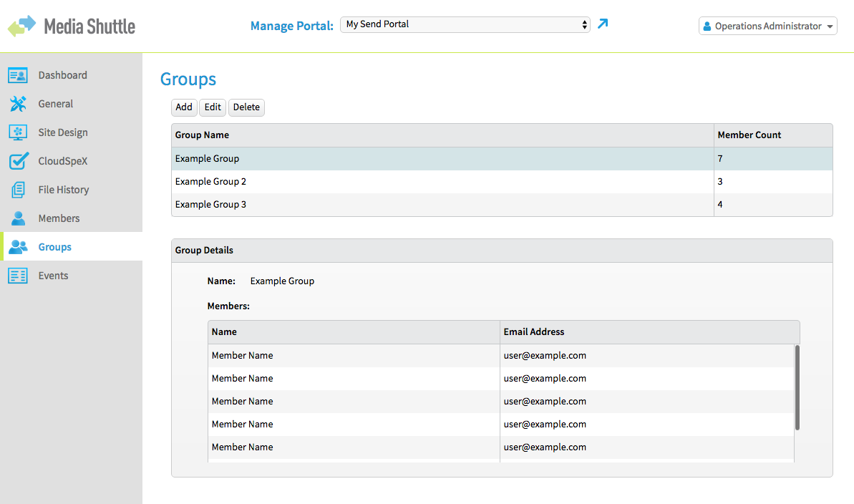
Task: Click the members list vertical scrollbar
Action: 797,387
